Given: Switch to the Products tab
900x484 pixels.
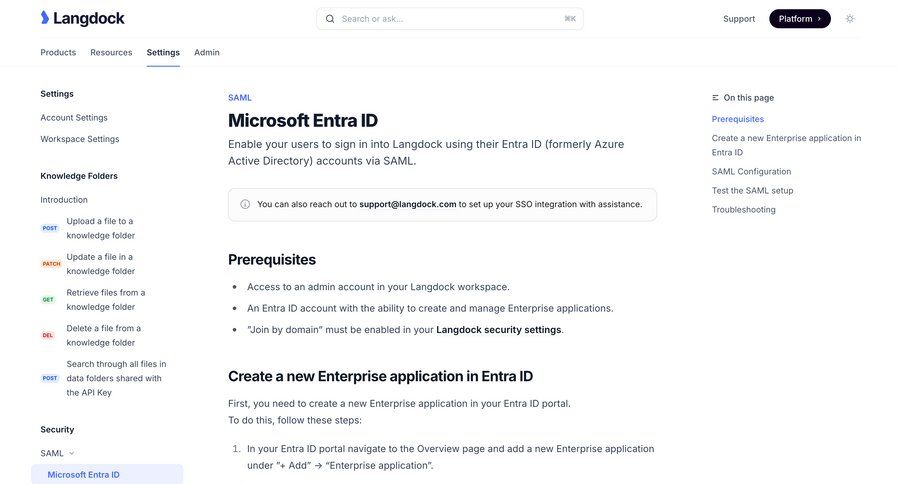Looking at the screenshot, I should click(58, 52).
